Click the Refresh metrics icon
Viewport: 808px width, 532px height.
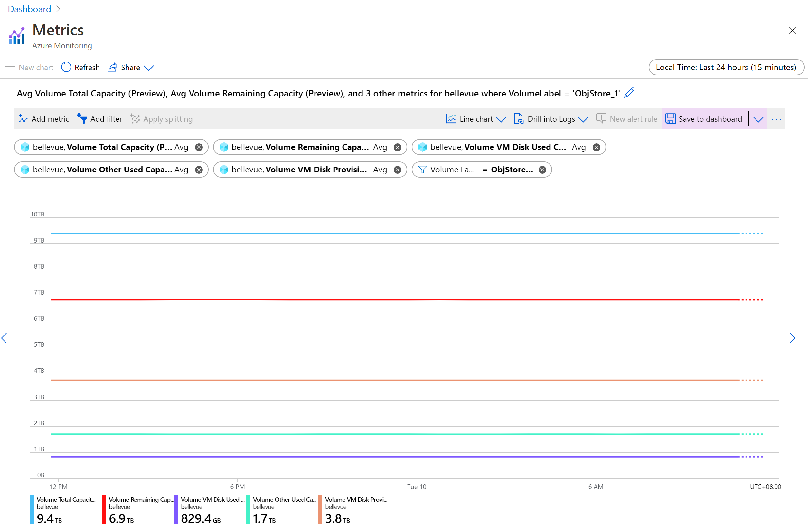(x=65, y=67)
